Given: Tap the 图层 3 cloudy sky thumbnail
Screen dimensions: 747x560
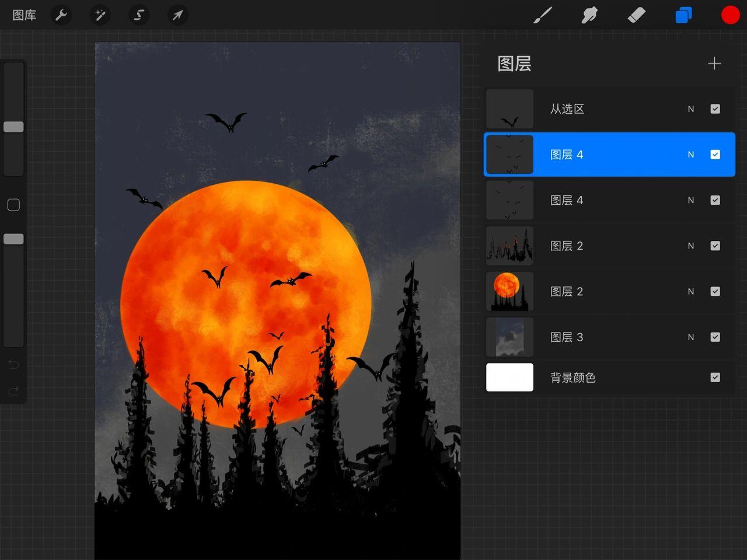Looking at the screenshot, I should click(509, 337).
